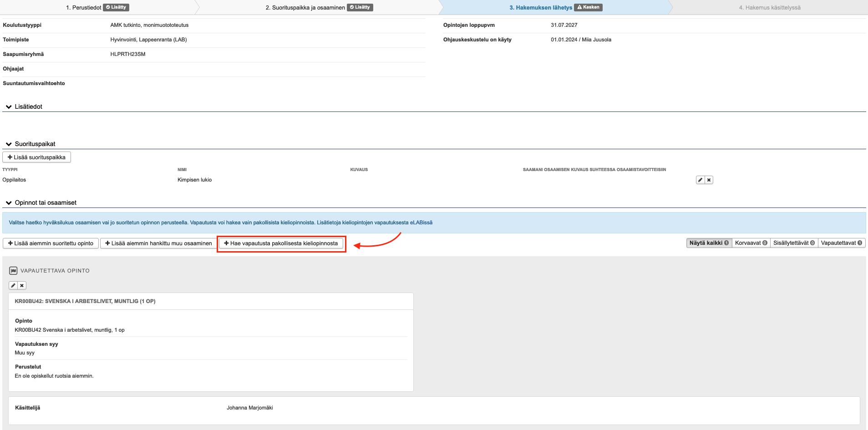Collapse the Lisätiedot section

[9, 107]
